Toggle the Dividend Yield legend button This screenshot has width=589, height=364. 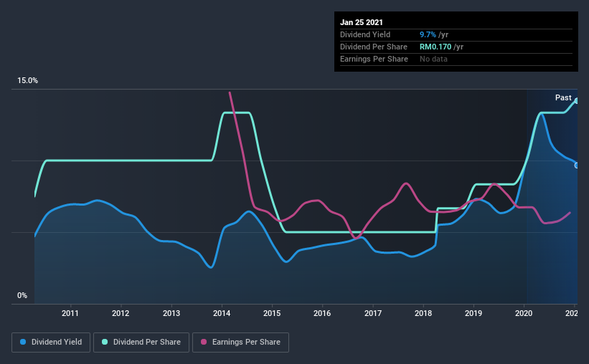point(51,343)
